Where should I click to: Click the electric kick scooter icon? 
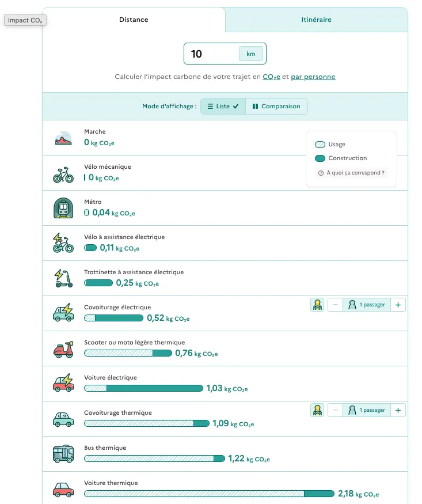tap(63, 278)
